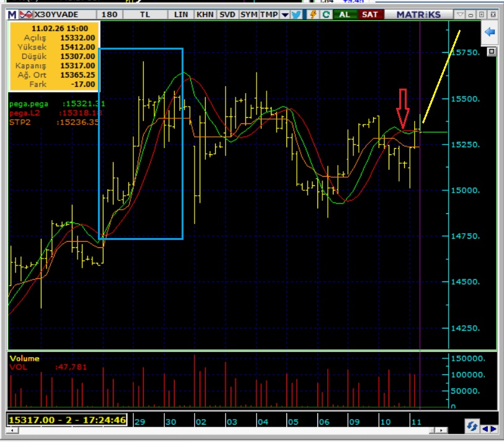
Task: Click the Twitter bird icon in toolbar
Action: [x=296, y=14]
